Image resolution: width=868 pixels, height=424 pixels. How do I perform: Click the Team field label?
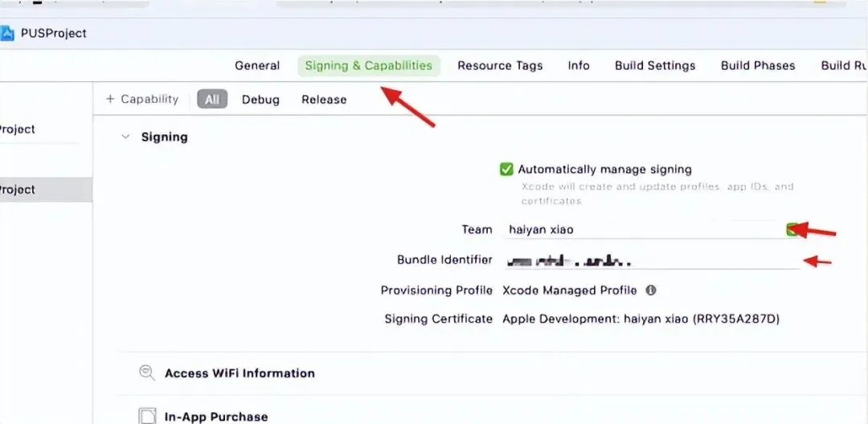point(477,229)
